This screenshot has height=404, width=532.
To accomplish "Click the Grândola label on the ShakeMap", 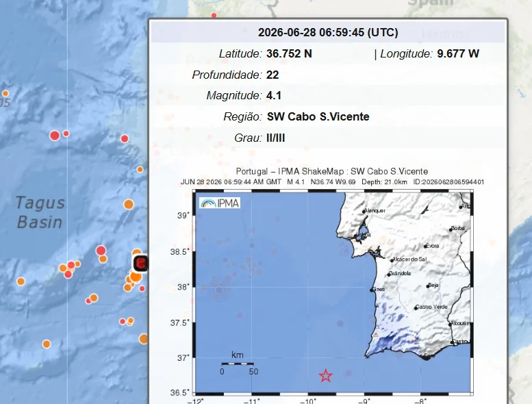I will coord(400,273).
